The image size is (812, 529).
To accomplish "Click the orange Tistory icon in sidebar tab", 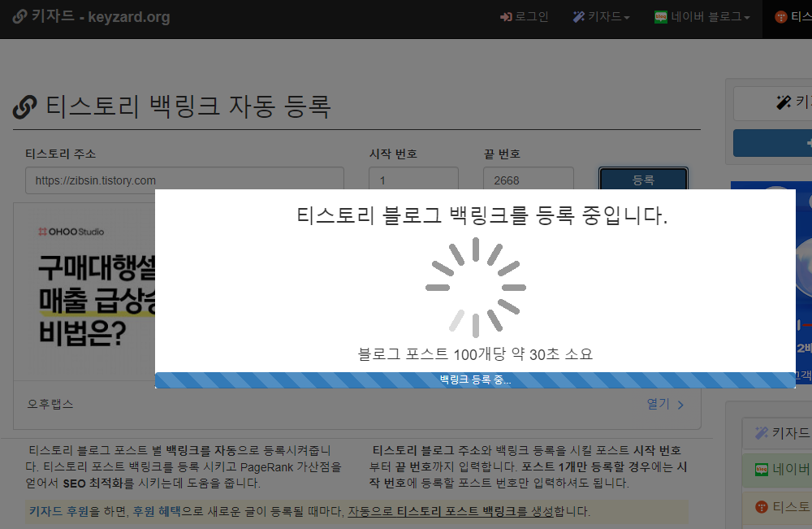I will pyautogui.click(x=762, y=507).
